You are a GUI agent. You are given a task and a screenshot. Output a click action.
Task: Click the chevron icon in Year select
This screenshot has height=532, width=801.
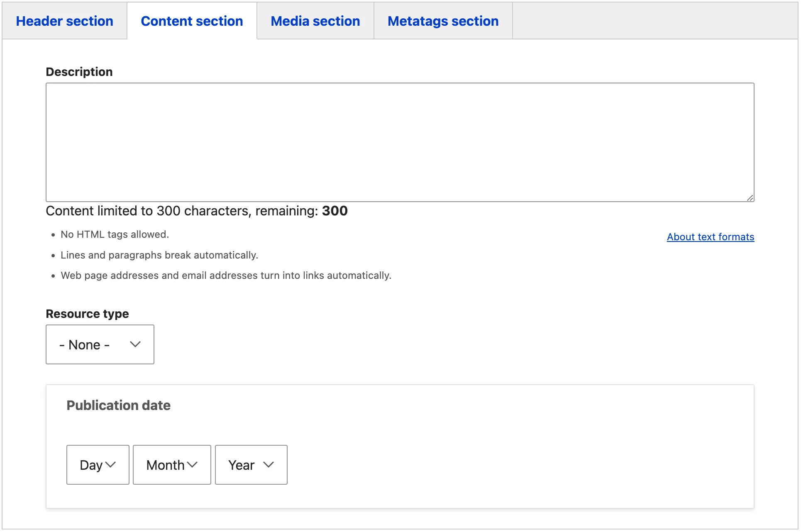coord(269,465)
